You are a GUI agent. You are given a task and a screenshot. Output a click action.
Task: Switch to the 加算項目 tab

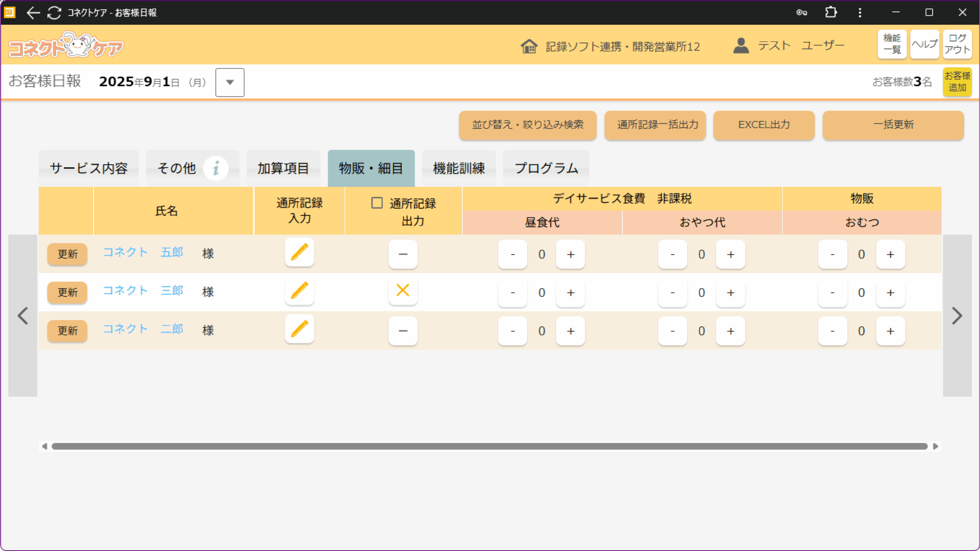point(283,168)
